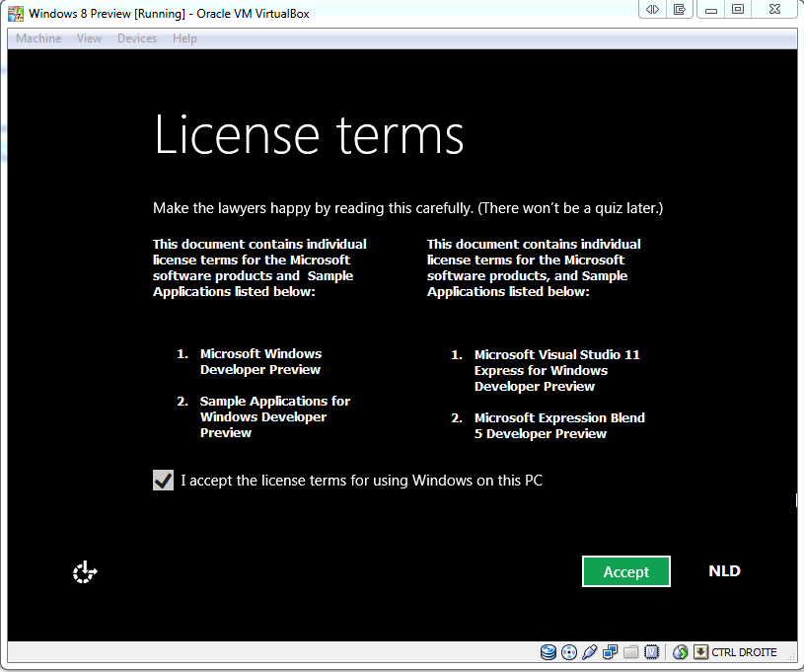This screenshot has width=804, height=672.
Task: Click the keyboard capture arrow icon
Action: [x=700, y=652]
